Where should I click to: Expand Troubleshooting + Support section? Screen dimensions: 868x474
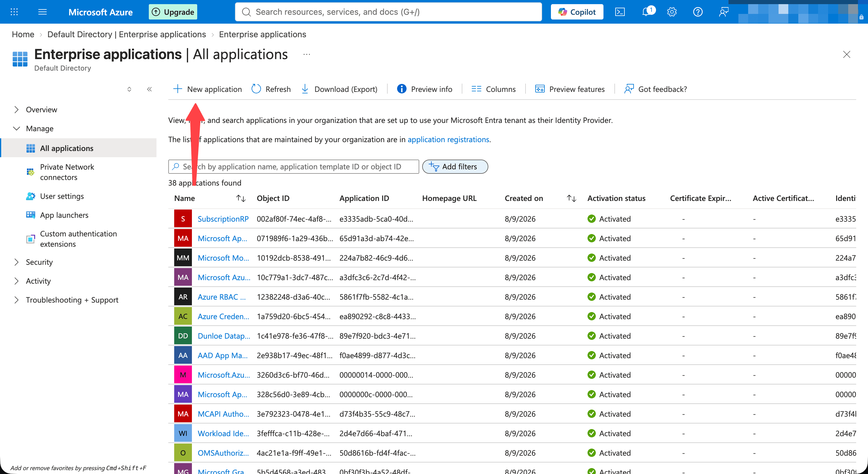16,300
